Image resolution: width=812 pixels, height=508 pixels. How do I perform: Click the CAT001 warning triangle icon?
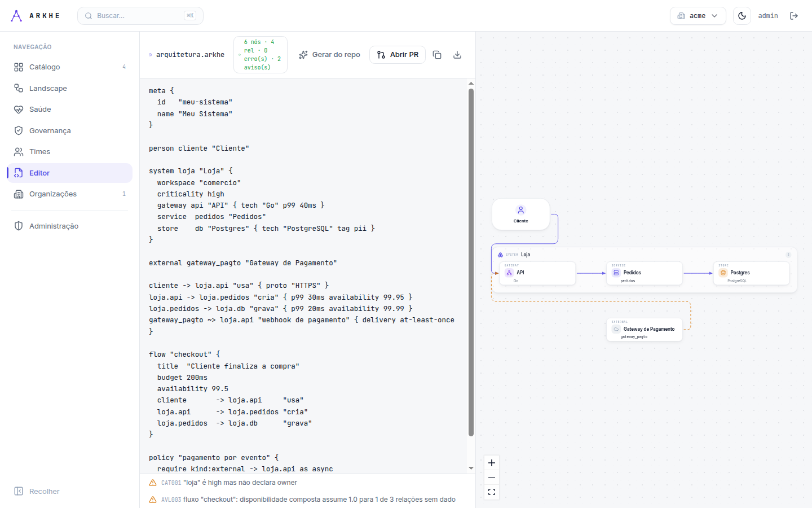[x=153, y=483]
